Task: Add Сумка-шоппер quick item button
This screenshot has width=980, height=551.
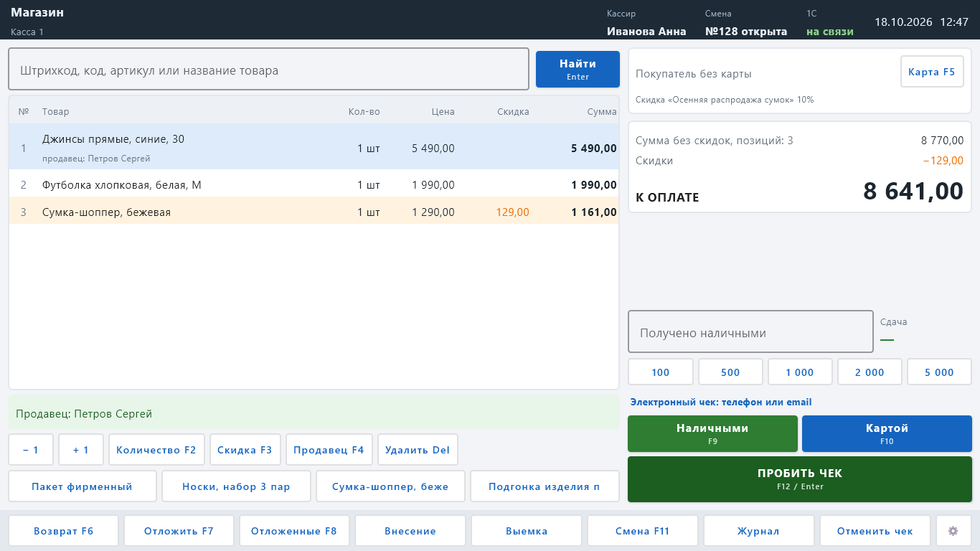Action: (390, 486)
